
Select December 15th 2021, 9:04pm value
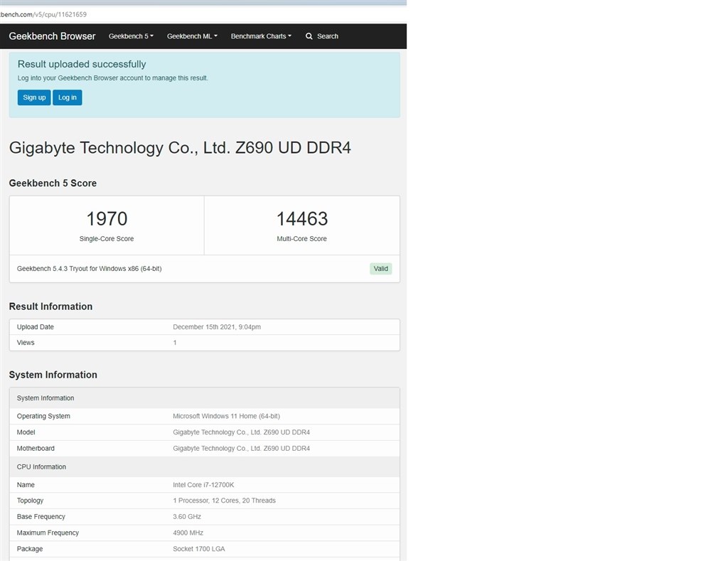click(x=217, y=327)
